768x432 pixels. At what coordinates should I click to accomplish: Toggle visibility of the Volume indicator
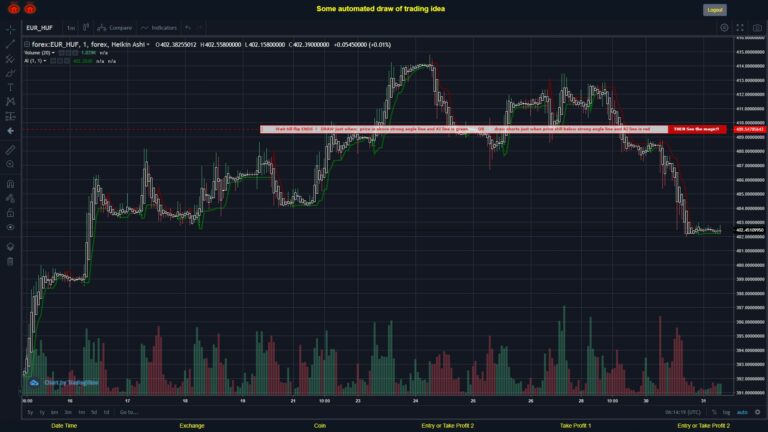pos(62,53)
